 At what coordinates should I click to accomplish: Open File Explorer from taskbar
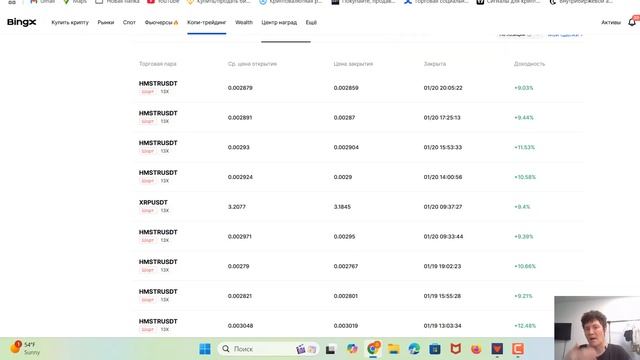click(393, 349)
